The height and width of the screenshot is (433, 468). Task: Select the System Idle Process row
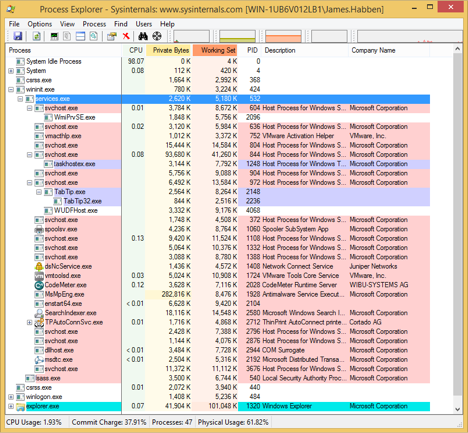pyautogui.click(x=218, y=62)
